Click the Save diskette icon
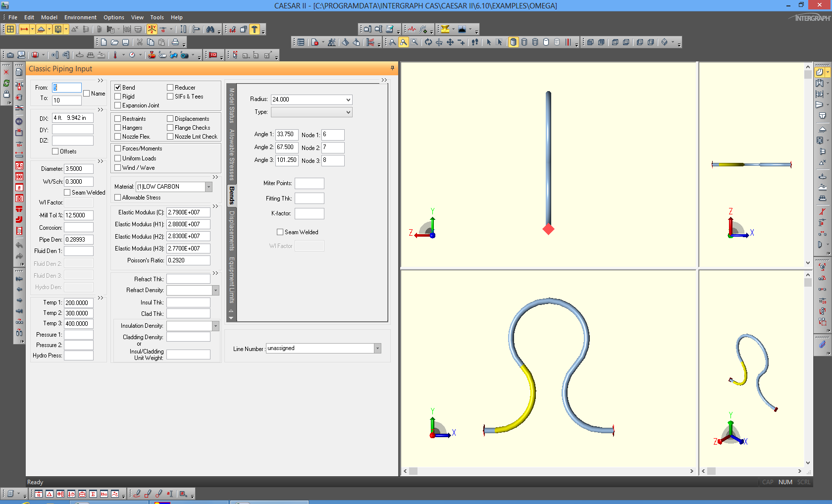The height and width of the screenshot is (504, 832). click(x=126, y=43)
